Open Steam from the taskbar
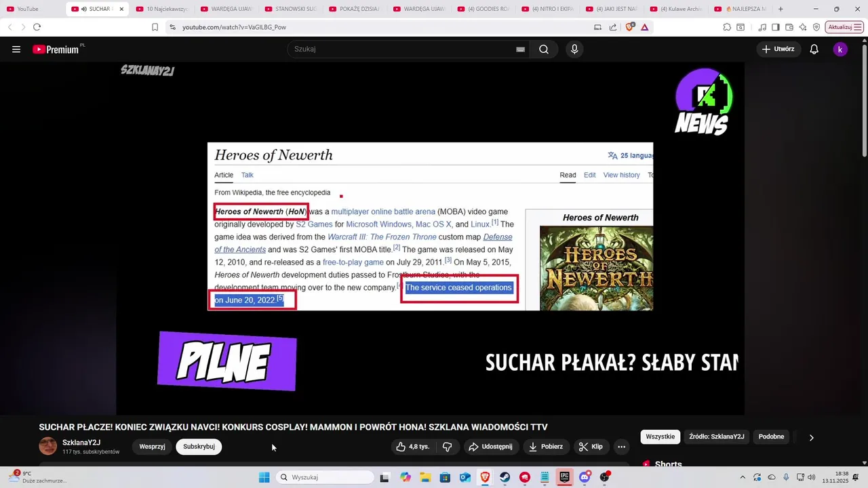Viewport: 868px width, 488px height. 505,477
